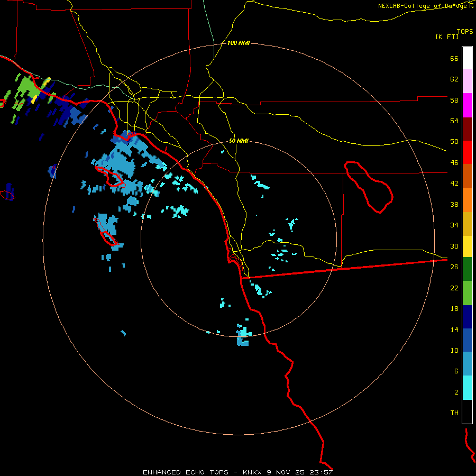Screen dimensions: 476x476
Task: Click the magenta legend swatch
Action: 467,105
